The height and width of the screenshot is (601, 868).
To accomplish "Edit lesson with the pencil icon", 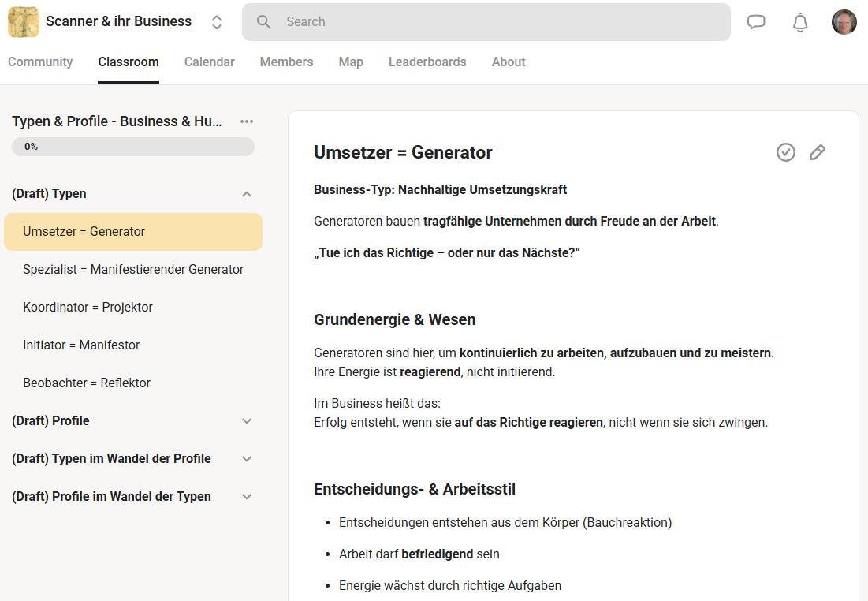I will coord(818,152).
